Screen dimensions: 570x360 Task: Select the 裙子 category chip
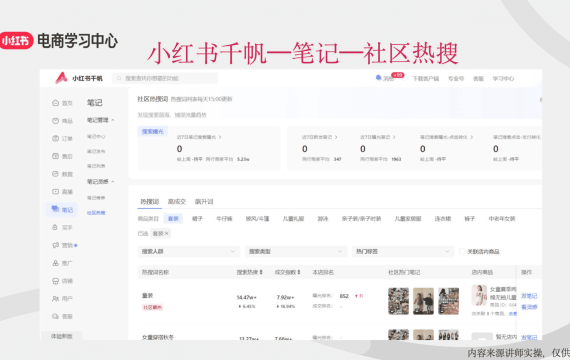[x=197, y=219]
